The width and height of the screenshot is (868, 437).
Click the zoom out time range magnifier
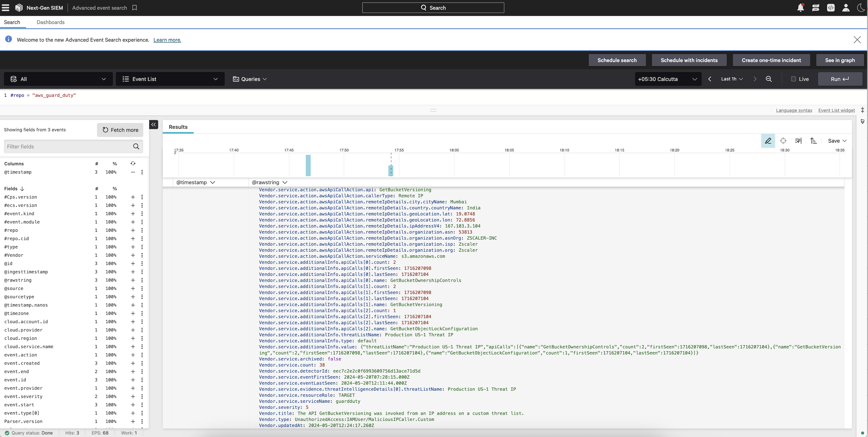point(769,79)
